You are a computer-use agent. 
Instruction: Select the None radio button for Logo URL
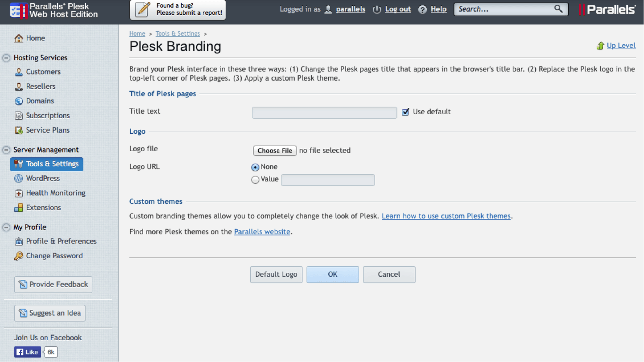click(255, 167)
